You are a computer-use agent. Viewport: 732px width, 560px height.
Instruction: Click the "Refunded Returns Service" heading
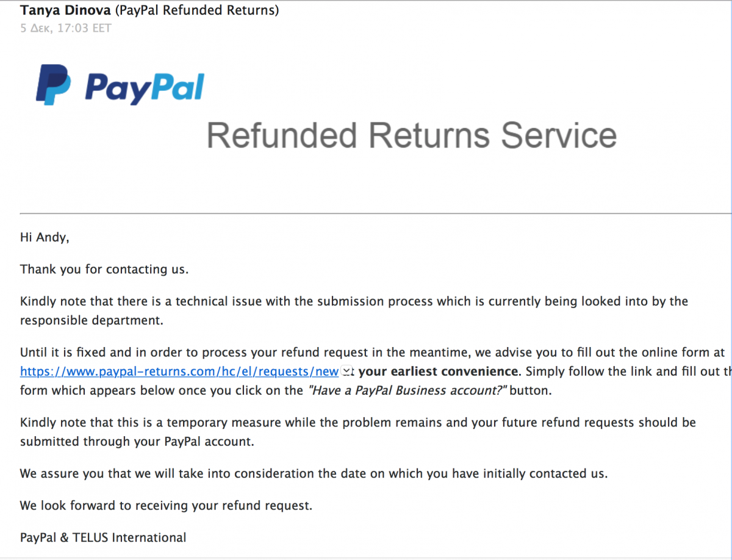coord(412,135)
